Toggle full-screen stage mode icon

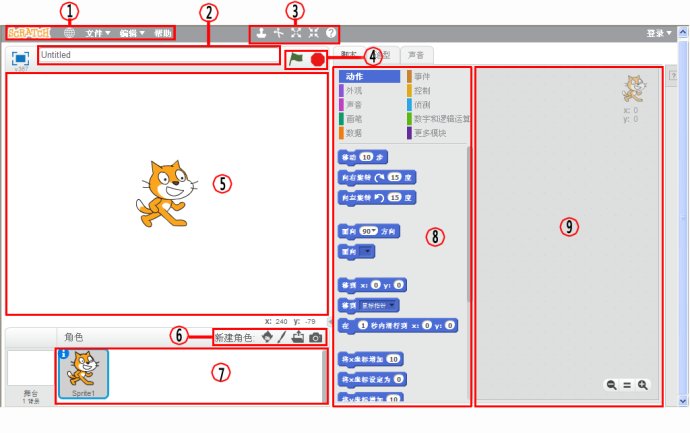pyautogui.click(x=20, y=59)
